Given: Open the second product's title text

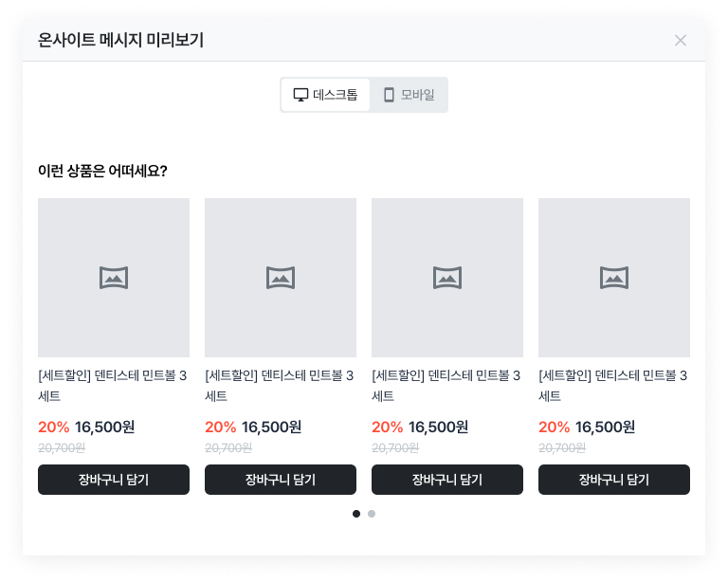Looking at the screenshot, I should pyautogui.click(x=280, y=385).
